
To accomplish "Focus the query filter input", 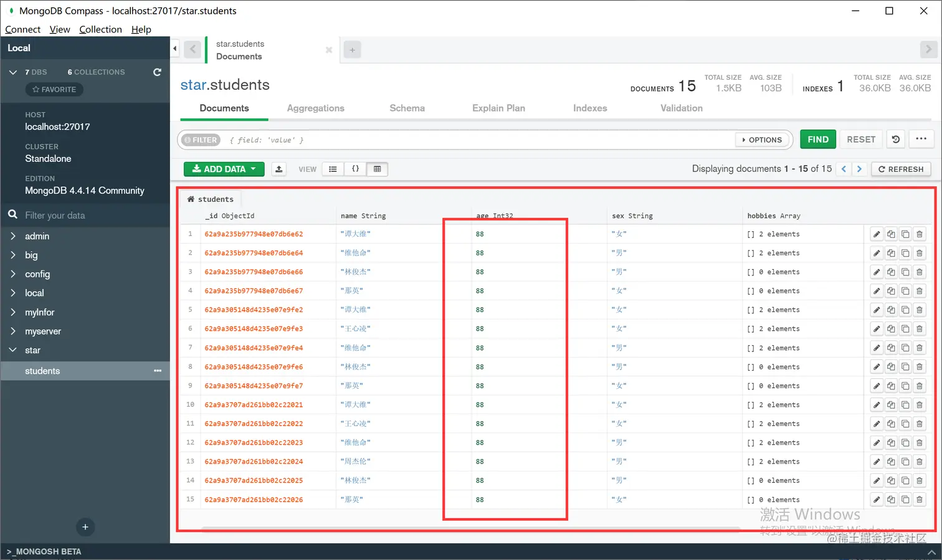I will tap(480, 140).
